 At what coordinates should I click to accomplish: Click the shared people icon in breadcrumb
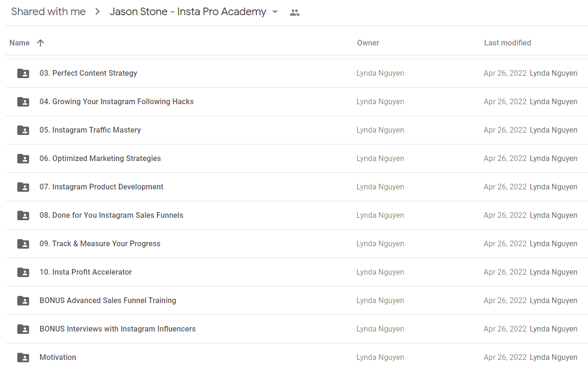295,13
